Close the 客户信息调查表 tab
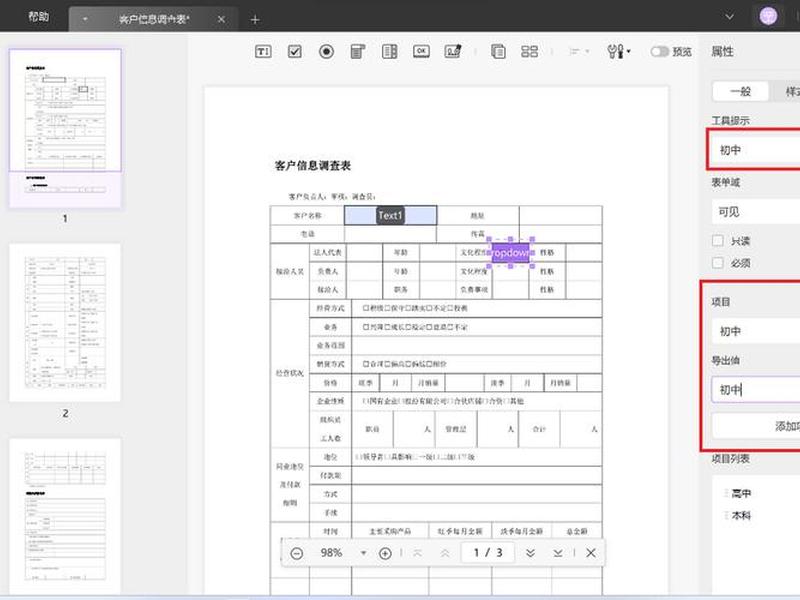Screen dimensions: 800x600 221,19
